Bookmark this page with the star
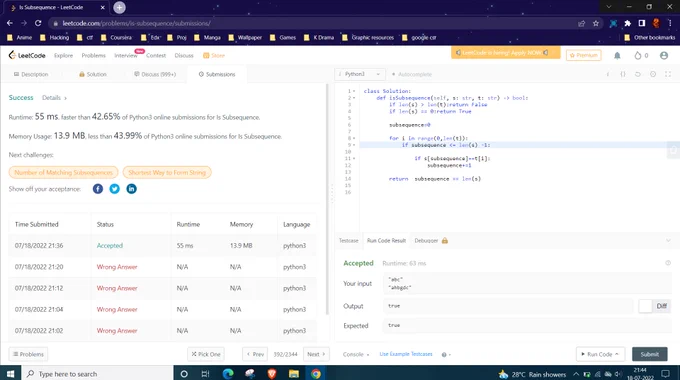This screenshot has width=680, height=380. coord(596,23)
